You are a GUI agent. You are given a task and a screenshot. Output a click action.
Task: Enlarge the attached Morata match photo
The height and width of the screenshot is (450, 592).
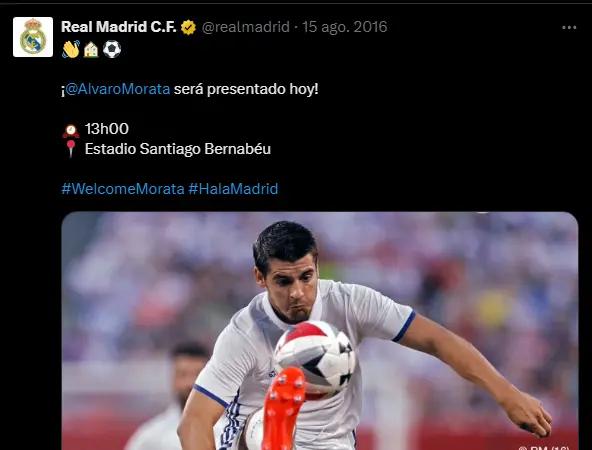point(320,331)
